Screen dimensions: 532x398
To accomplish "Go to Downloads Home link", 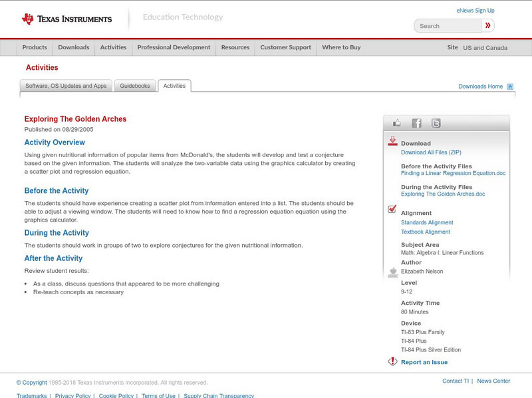I will coord(480,87).
